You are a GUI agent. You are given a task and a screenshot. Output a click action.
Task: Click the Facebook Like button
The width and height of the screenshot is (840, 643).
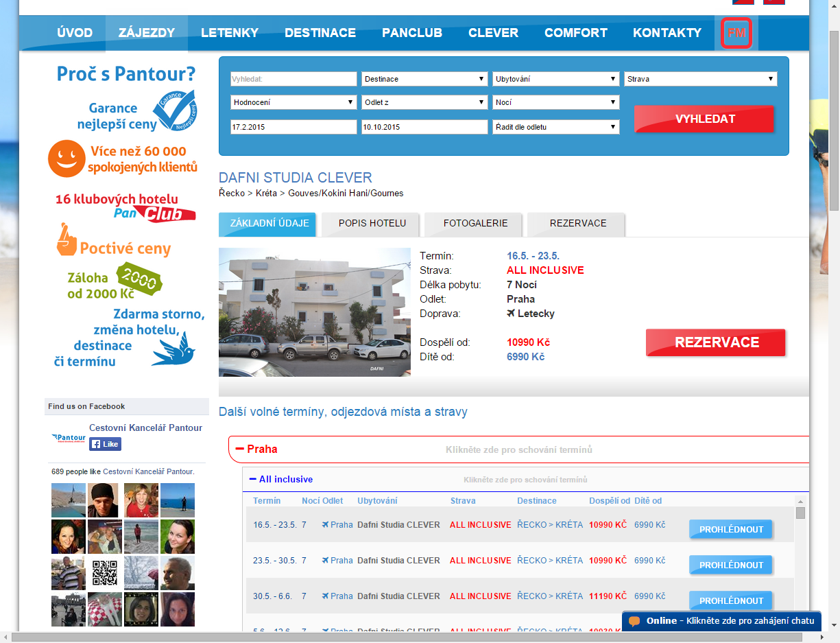pos(105,444)
